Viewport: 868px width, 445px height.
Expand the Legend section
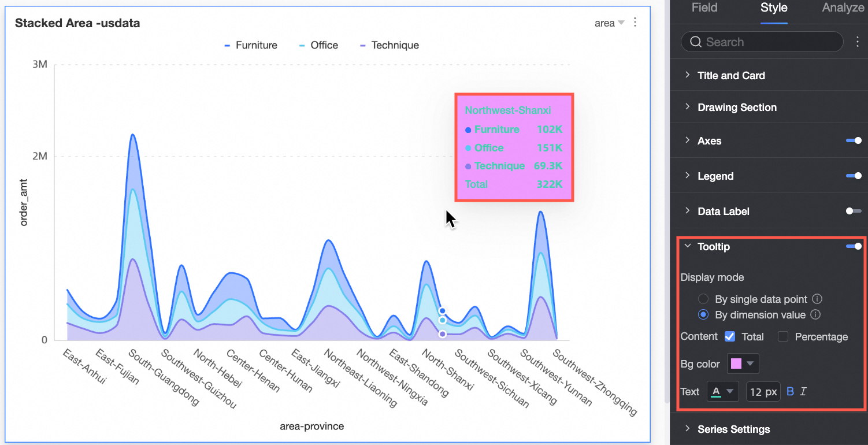point(687,176)
